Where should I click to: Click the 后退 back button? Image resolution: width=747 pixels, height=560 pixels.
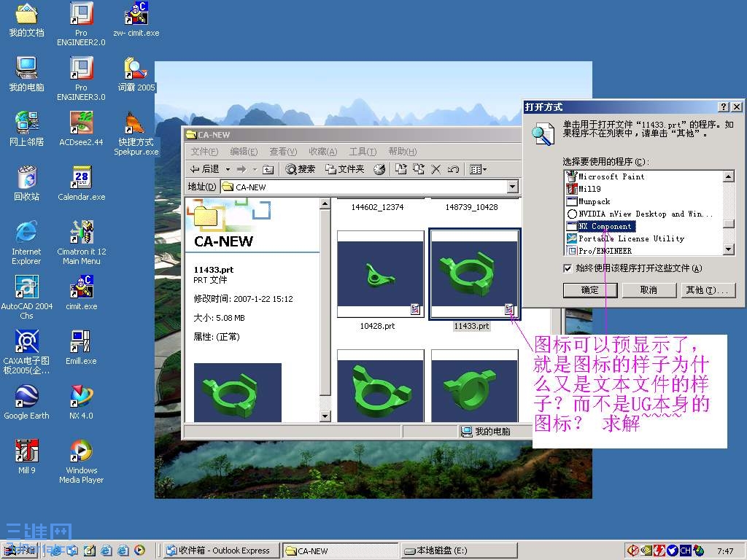pos(205,169)
